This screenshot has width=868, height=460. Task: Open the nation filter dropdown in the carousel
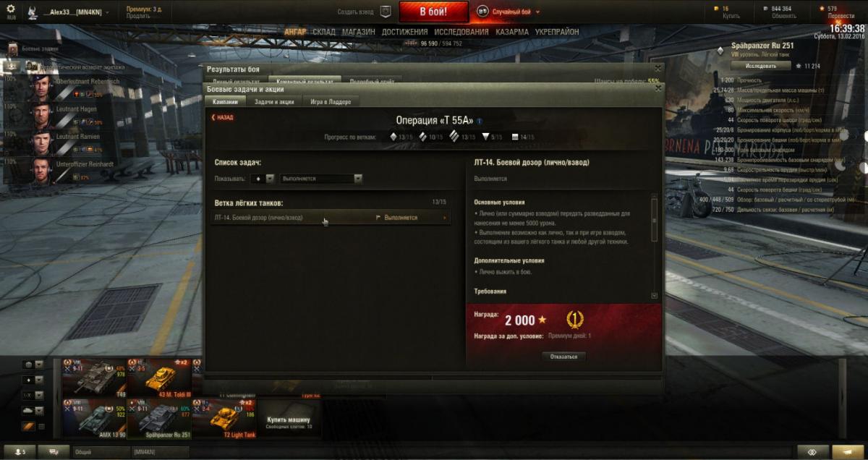point(33,365)
